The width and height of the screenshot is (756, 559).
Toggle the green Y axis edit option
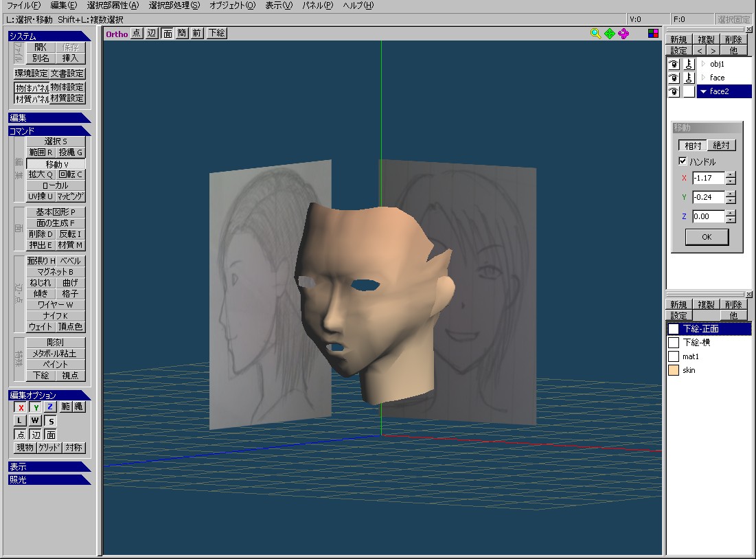pos(36,407)
